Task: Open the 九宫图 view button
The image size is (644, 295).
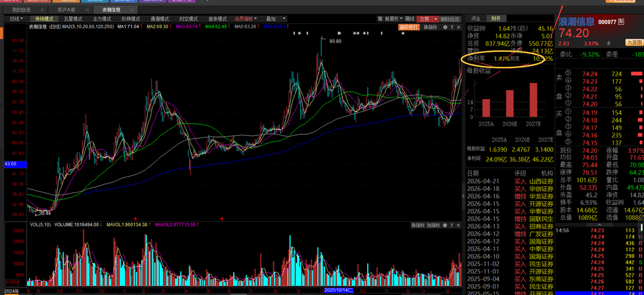Action: pyautogui.click(x=634, y=42)
